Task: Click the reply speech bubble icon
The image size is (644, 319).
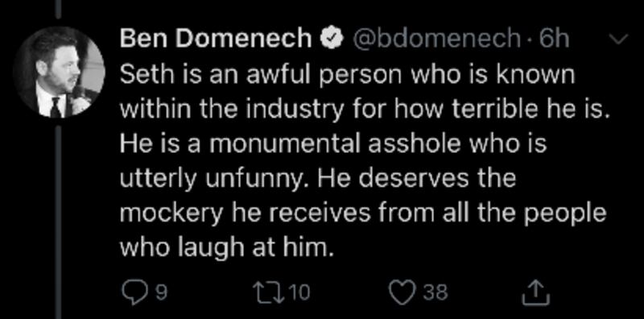Action: point(134,293)
